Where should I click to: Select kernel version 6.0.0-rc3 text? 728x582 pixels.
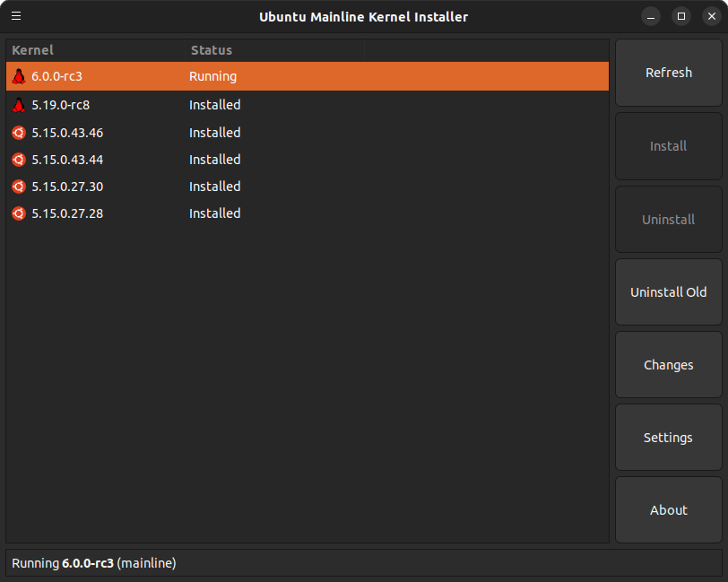pyautogui.click(x=56, y=76)
